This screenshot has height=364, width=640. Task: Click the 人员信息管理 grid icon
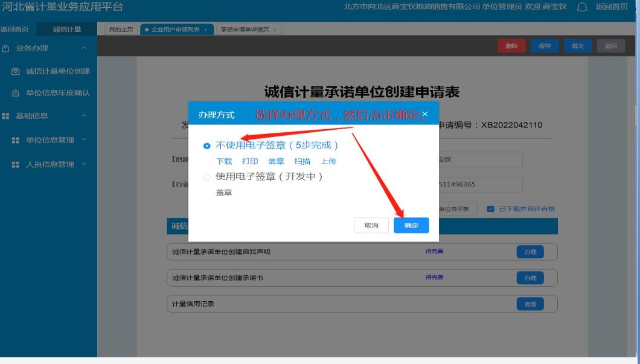pos(16,164)
